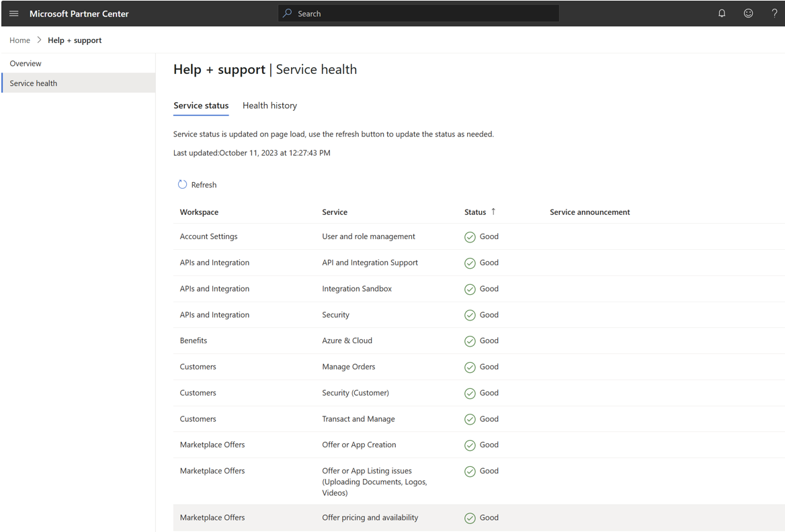Viewport: 785px width, 532px height.
Task: Sort by the Service column header
Action: [335, 212]
